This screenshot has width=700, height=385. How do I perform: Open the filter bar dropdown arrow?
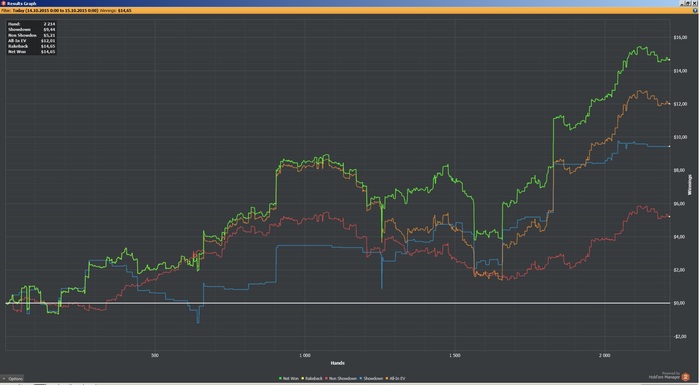pos(696,10)
